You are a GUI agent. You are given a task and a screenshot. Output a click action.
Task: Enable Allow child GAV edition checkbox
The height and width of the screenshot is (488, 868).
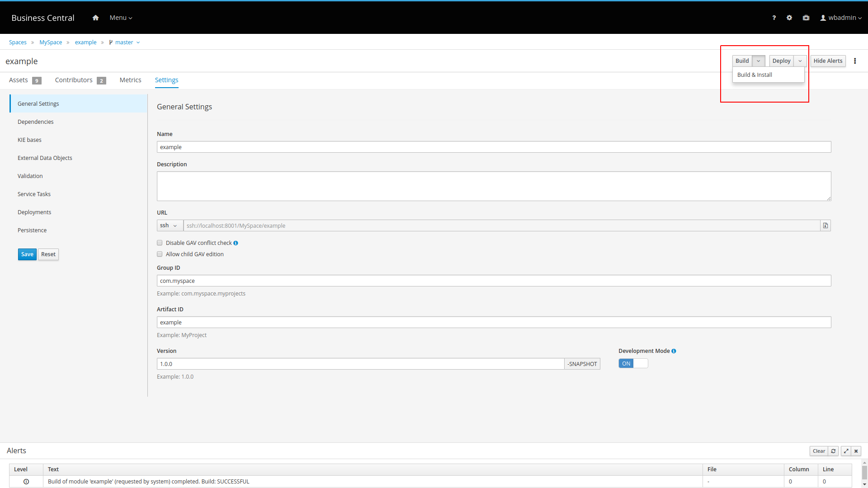coord(159,253)
